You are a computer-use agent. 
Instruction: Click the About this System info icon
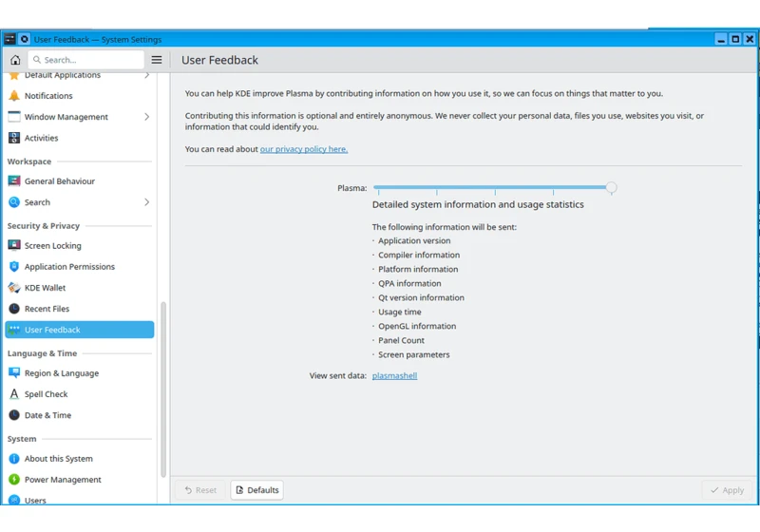(x=14, y=458)
